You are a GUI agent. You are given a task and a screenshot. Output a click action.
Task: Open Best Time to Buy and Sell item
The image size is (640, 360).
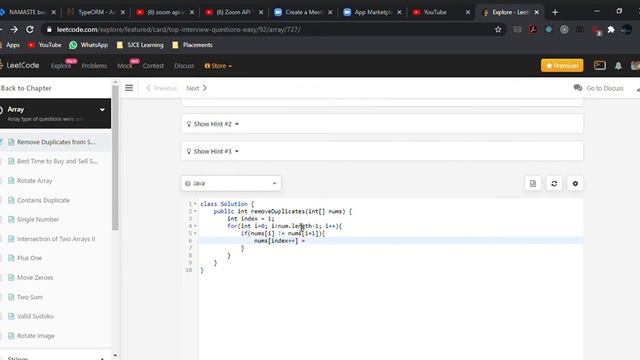pos(56,161)
